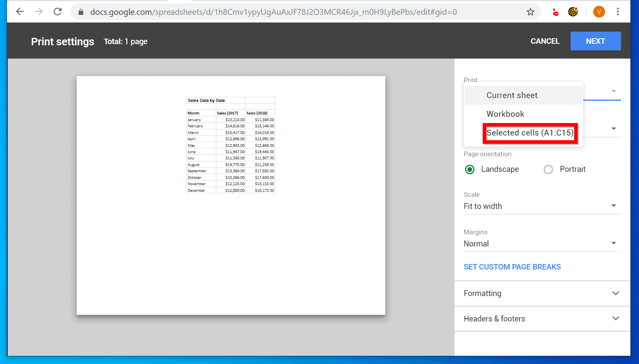Open Chrome three-dot menu
The height and width of the screenshot is (364, 639).
pos(618,12)
